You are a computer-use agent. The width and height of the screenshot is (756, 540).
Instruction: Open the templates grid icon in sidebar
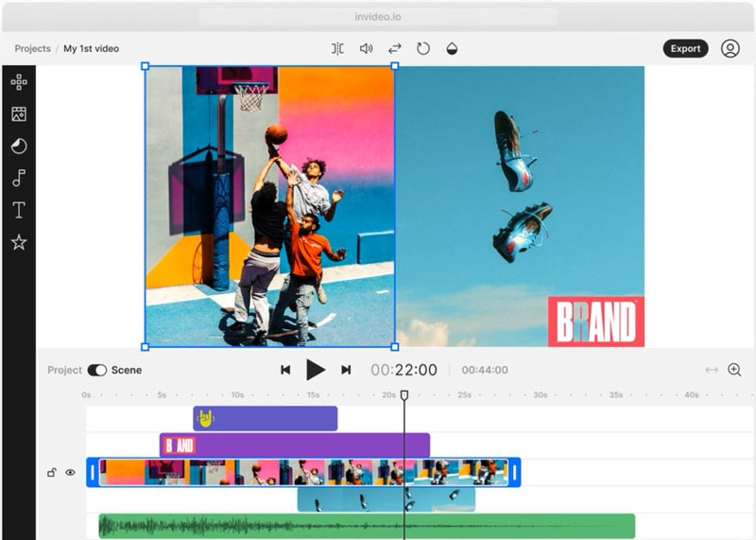pyautogui.click(x=18, y=82)
